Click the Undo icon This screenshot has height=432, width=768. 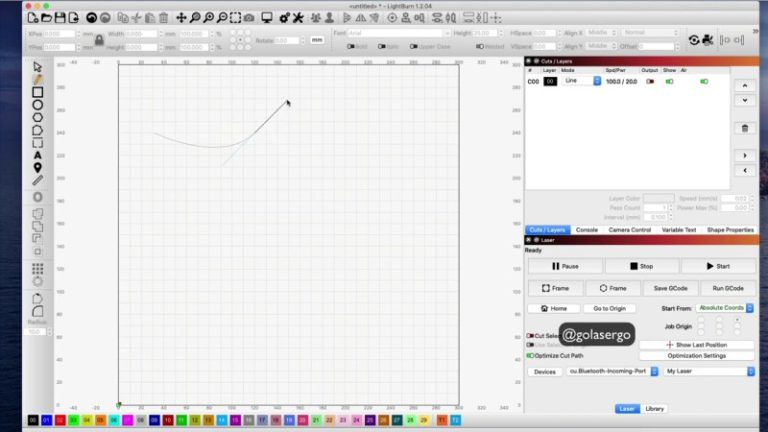click(x=91, y=18)
